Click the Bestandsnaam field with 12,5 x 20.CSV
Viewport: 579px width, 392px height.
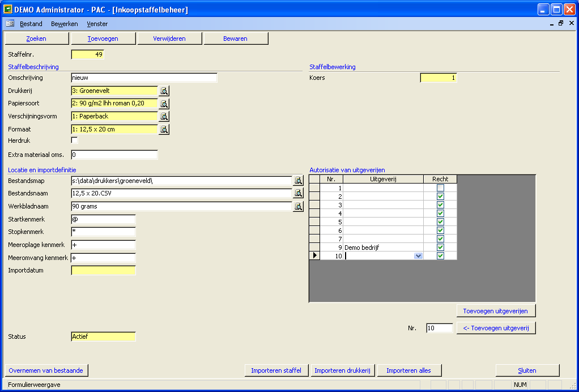coord(181,193)
